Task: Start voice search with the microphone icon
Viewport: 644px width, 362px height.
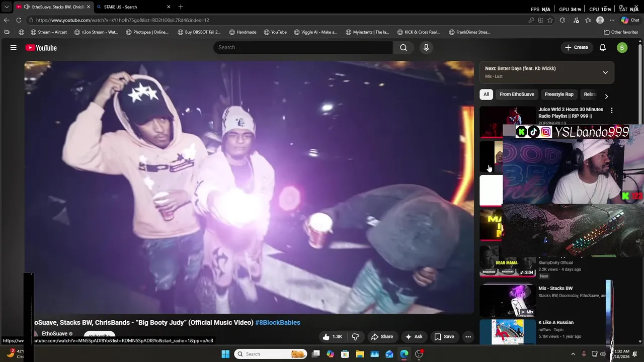Action: point(426,47)
